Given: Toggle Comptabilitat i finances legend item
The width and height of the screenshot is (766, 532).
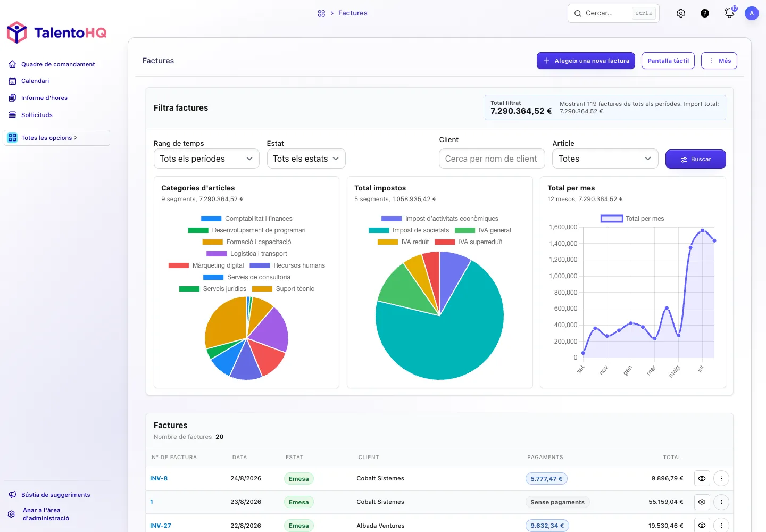Looking at the screenshot, I should 247,219.
